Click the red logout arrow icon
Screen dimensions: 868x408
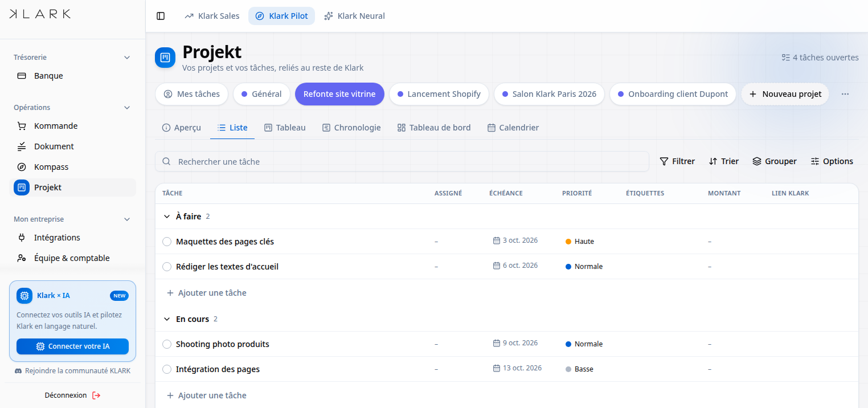pos(96,395)
